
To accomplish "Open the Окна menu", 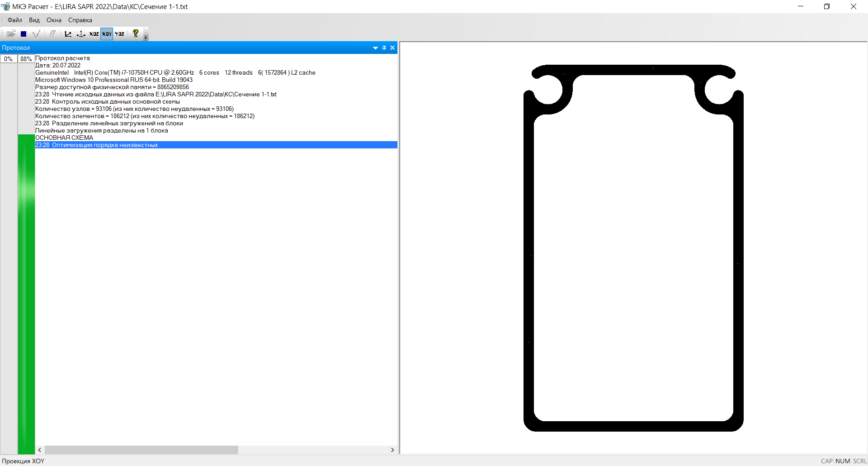I will (54, 20).
